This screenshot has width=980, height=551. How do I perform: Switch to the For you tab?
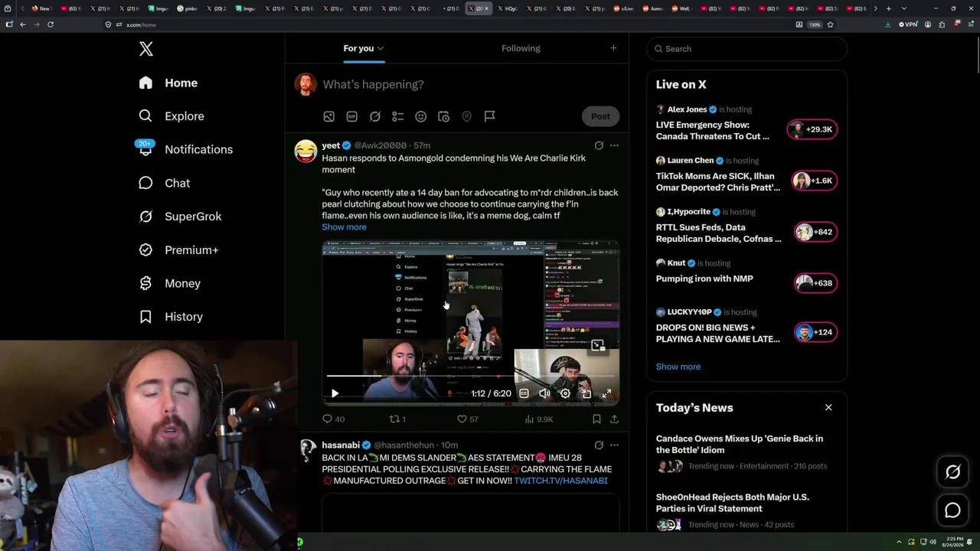364,48
